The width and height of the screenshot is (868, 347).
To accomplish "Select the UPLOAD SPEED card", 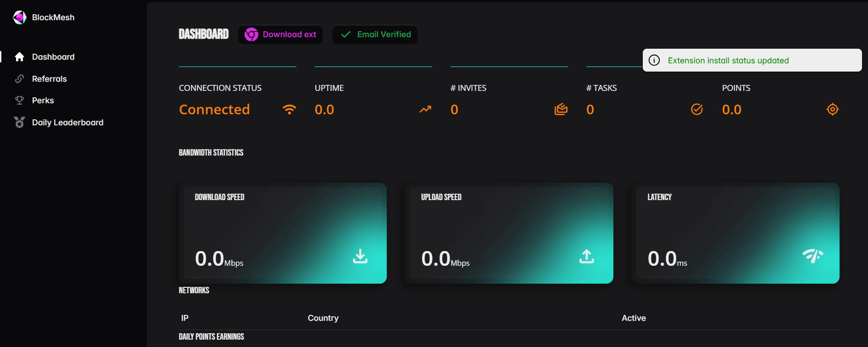I will [x=509, y=233].
